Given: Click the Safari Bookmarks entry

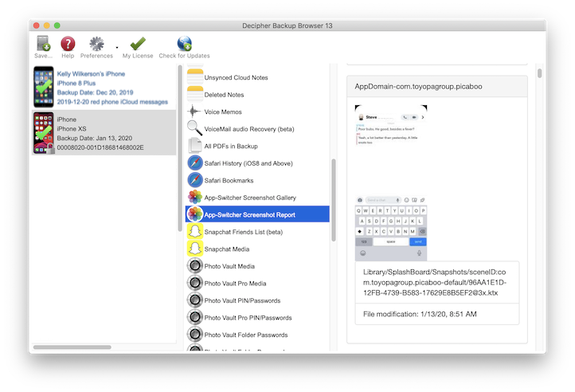Looking at the screenshot, I should pyautogui.click(x=229, y=180).
